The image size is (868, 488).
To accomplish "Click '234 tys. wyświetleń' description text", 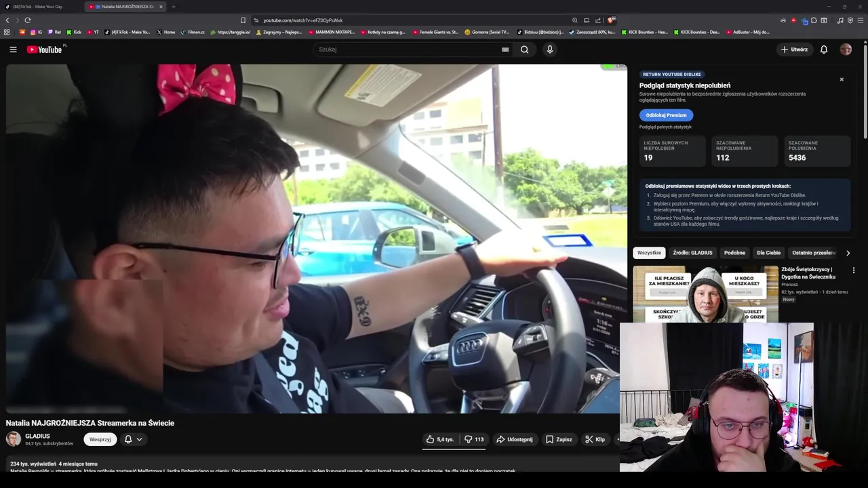I will pyautogui.click(x=33, y=464).
